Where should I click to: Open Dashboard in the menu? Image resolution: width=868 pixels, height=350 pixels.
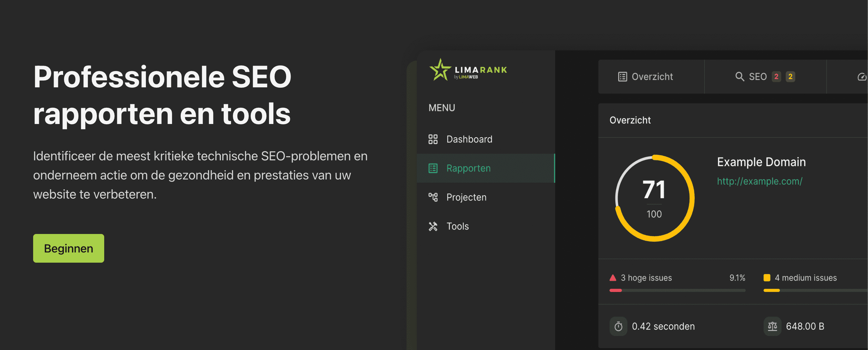point(486,139)
